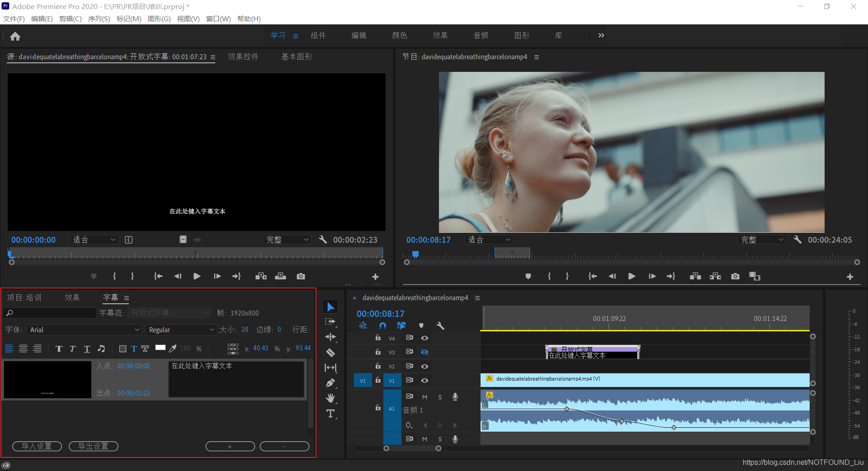Select the Ripple Edit tool
This screenshot has height=471, width=868.
tap(330, 337)
